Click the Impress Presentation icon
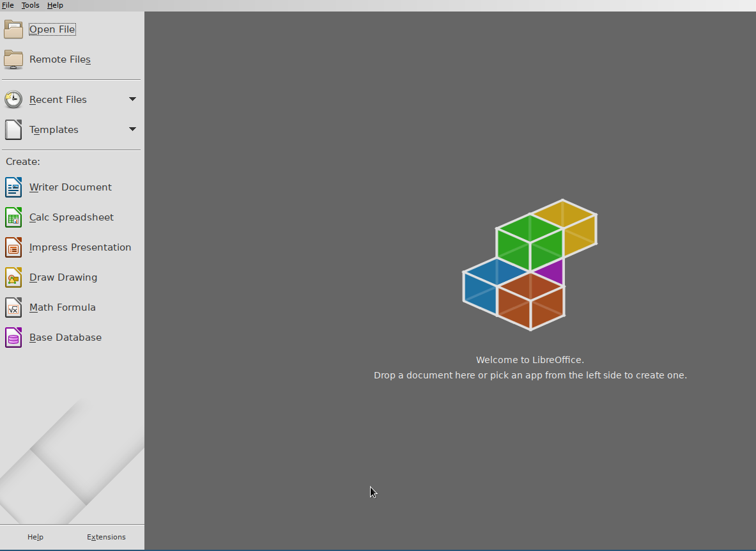756x551 pixels. pyautogui.click(x=13, y=247)
